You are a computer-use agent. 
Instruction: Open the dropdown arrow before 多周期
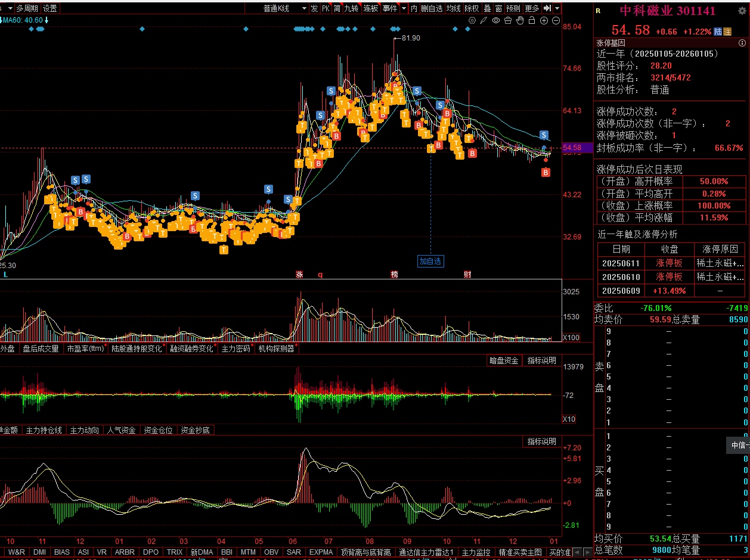coord(10,8)
